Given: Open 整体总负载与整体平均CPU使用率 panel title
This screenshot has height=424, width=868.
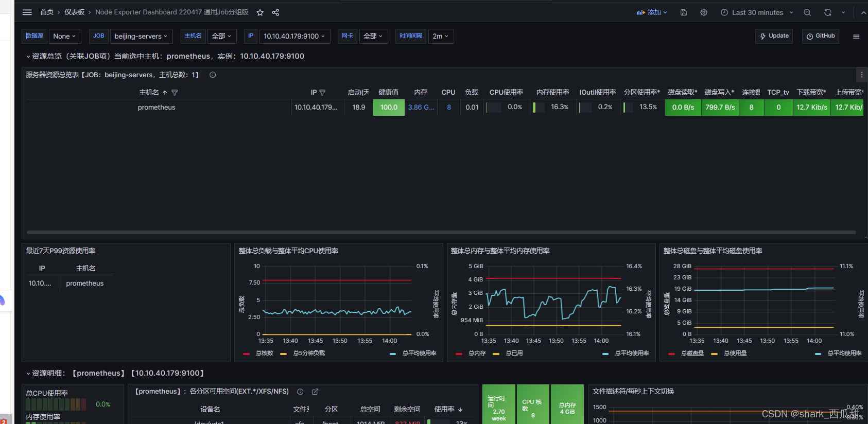Looking at the screenshot, I should pos(288,251).
